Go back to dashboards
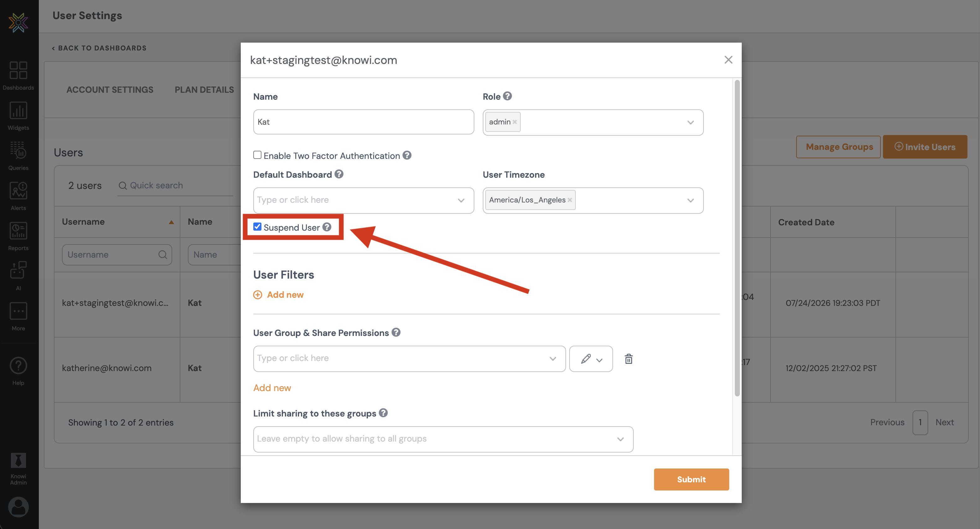The height and width of the screenshot is (529, 980). click(x=99, y=48)
